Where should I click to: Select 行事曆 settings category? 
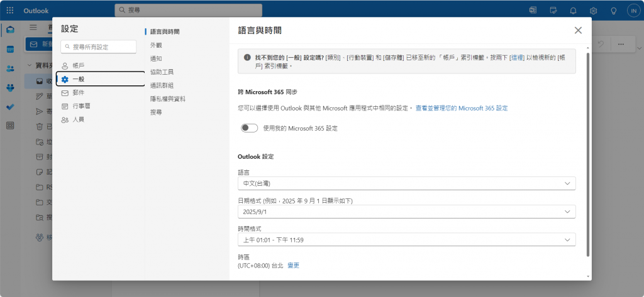[100, 106]
